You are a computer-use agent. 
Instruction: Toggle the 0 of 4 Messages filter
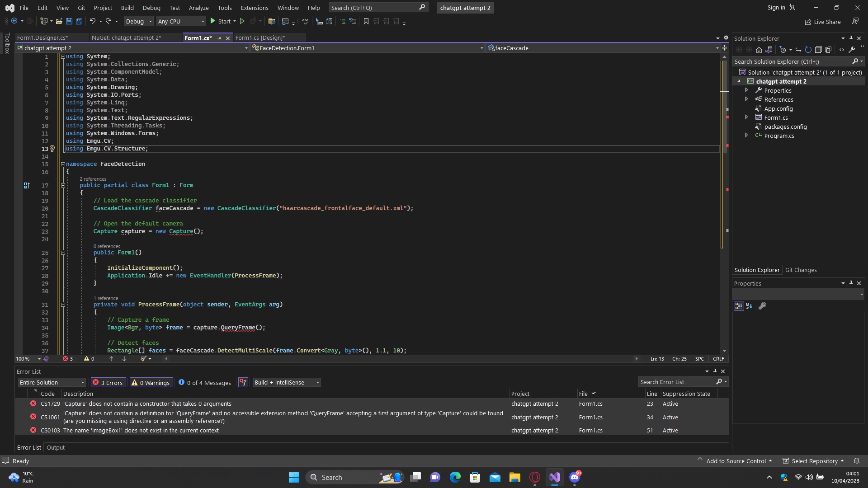205,383
